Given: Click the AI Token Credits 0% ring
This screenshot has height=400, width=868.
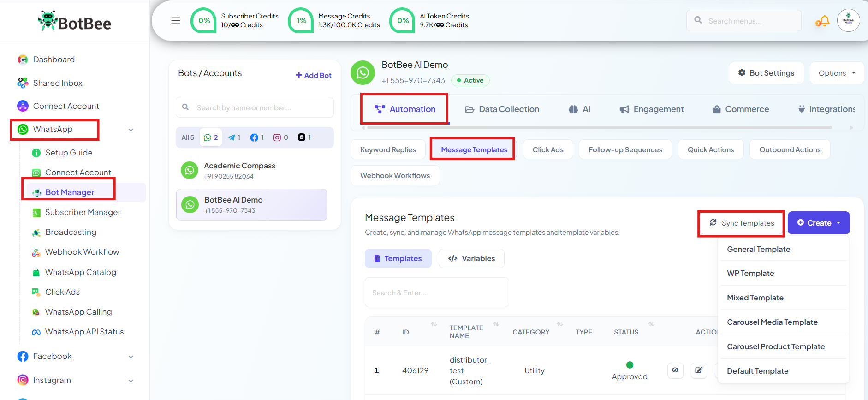Looking at the screenshot, I should pyautogui.click(x=403, y=21).
